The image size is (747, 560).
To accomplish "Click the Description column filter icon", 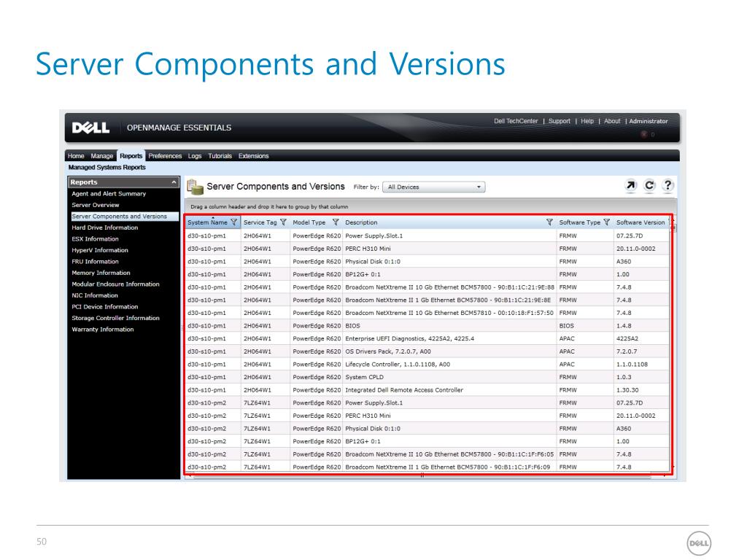I will 549,222.
